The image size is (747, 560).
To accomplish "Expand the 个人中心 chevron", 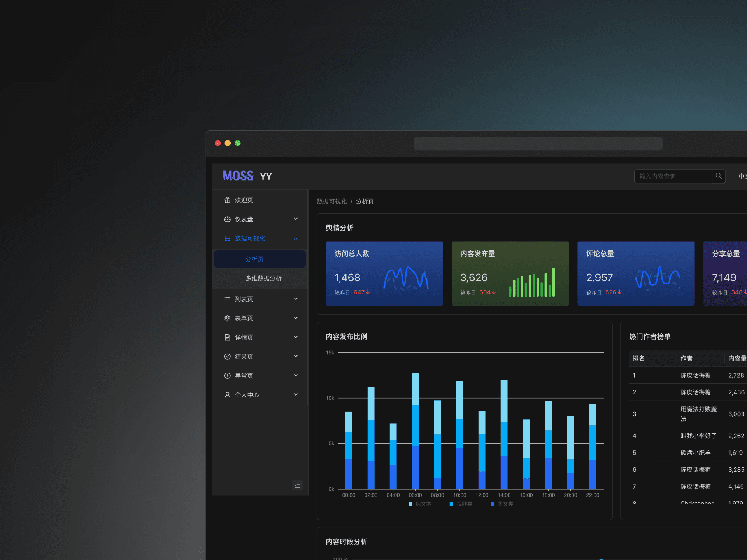I will 296,395.
